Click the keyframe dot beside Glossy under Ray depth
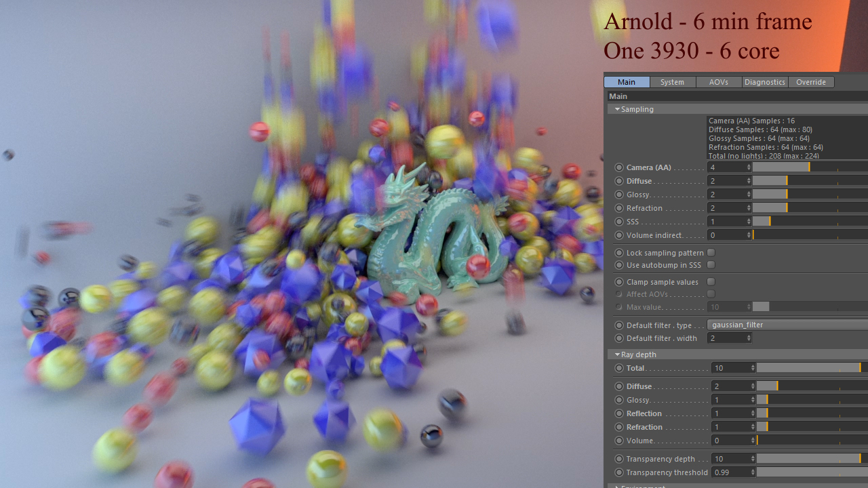The width and height of the screenshot is (868, 488). point(619,400)
